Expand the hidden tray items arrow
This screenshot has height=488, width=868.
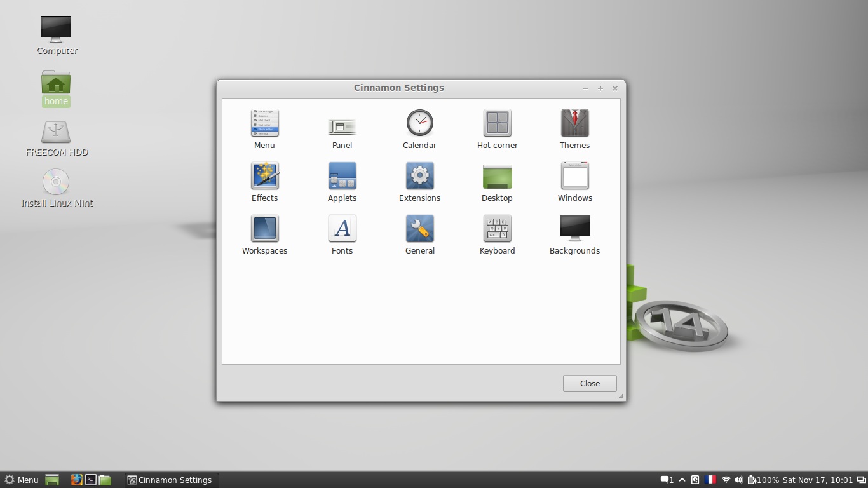coord(682,480)
